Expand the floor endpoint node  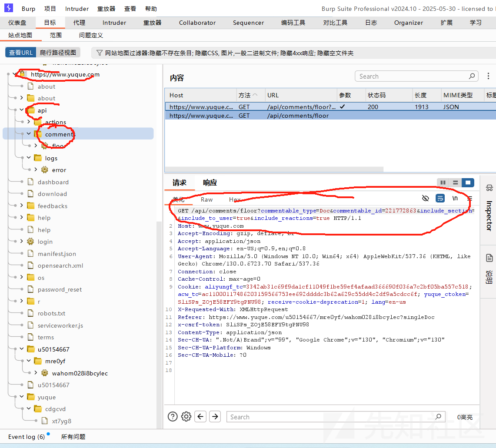36,146
